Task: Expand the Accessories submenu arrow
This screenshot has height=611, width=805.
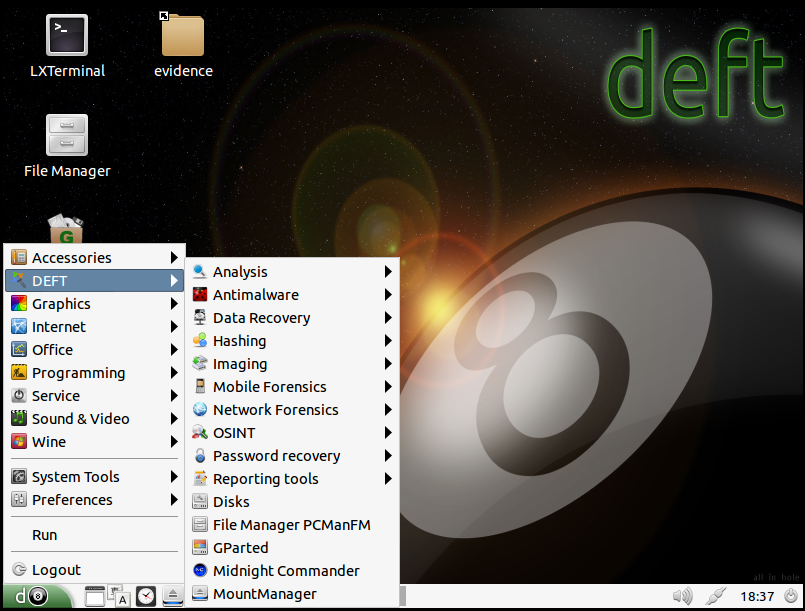Action: [x=174, y=257]
